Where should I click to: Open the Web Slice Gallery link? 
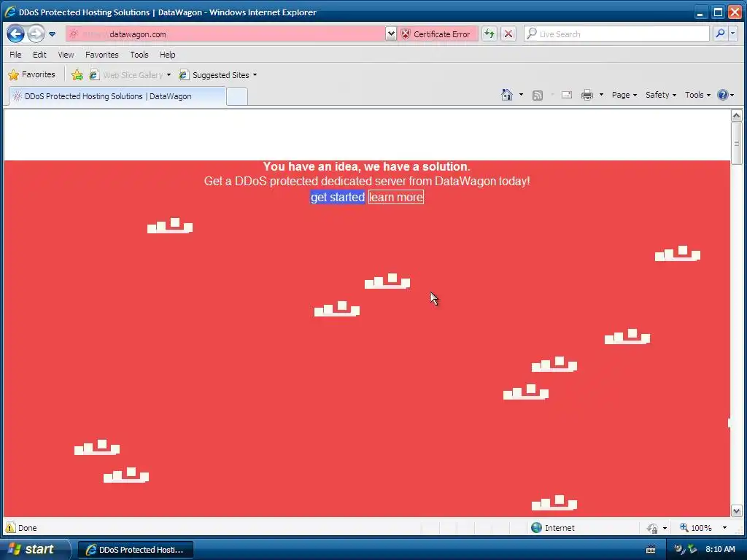click(127, 75)
